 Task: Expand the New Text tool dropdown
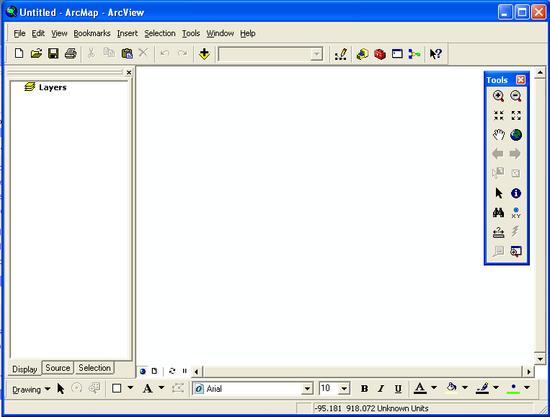161,388
